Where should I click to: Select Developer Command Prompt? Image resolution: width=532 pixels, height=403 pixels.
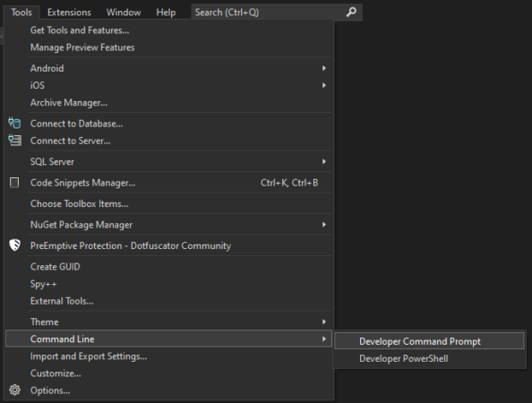(429, 341)
